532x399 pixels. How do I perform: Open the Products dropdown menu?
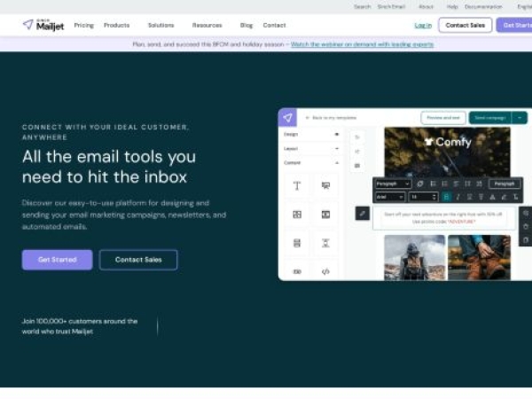point(119,26)
